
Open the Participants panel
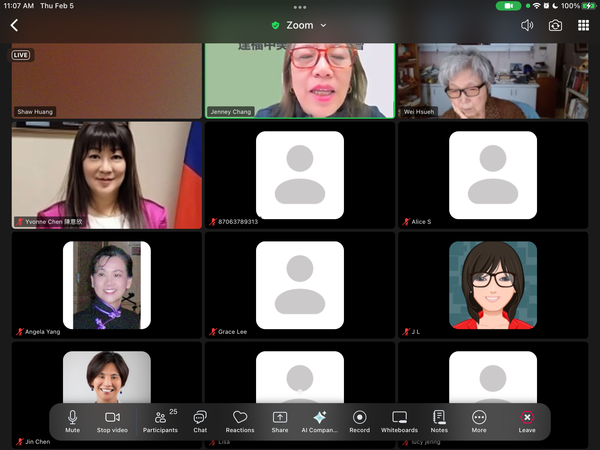(x=160, y=419)
